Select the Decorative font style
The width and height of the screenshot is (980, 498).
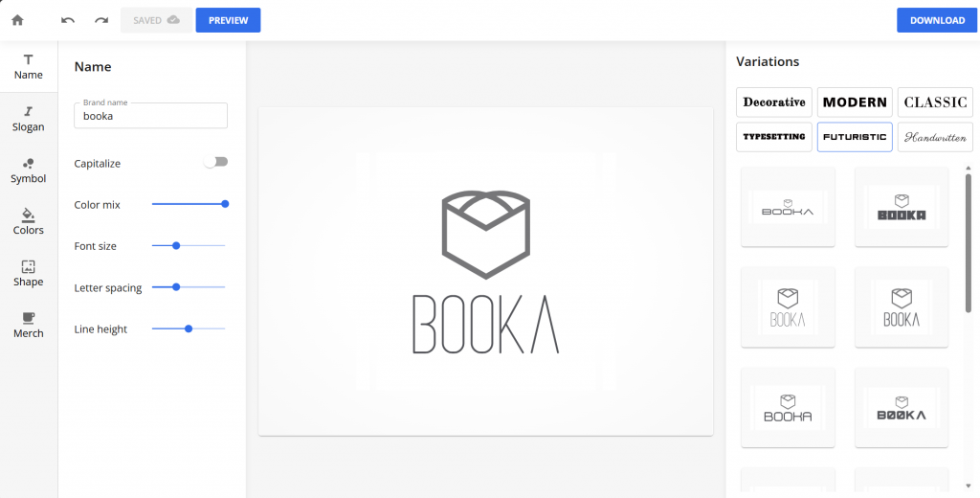pos(773,102)
